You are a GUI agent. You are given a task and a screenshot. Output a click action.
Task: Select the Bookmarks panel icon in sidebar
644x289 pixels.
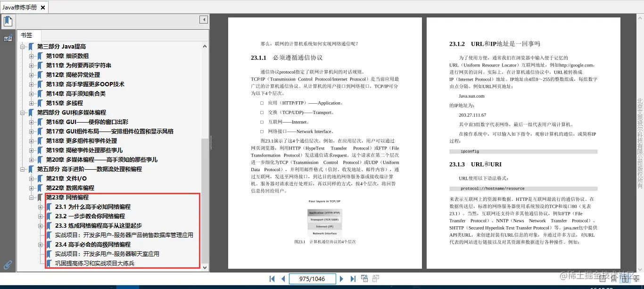click(8, 21)
